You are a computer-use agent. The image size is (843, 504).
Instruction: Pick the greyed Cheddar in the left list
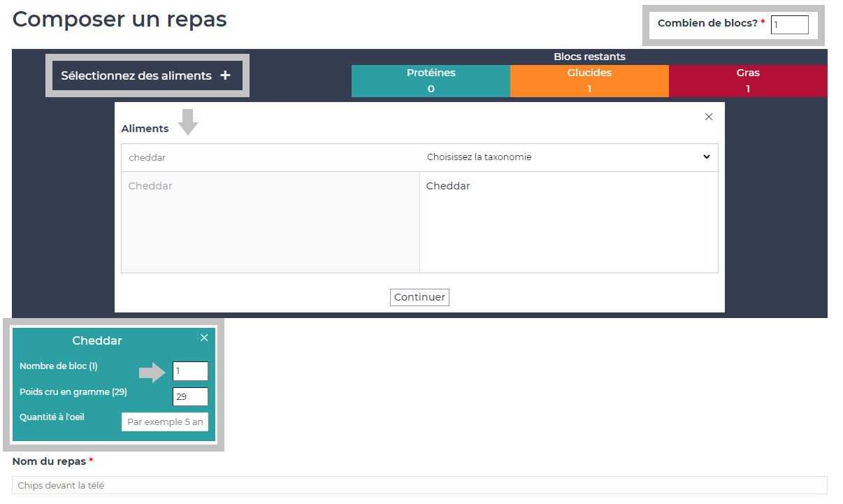pyautogui.click(x=150, y=186)
